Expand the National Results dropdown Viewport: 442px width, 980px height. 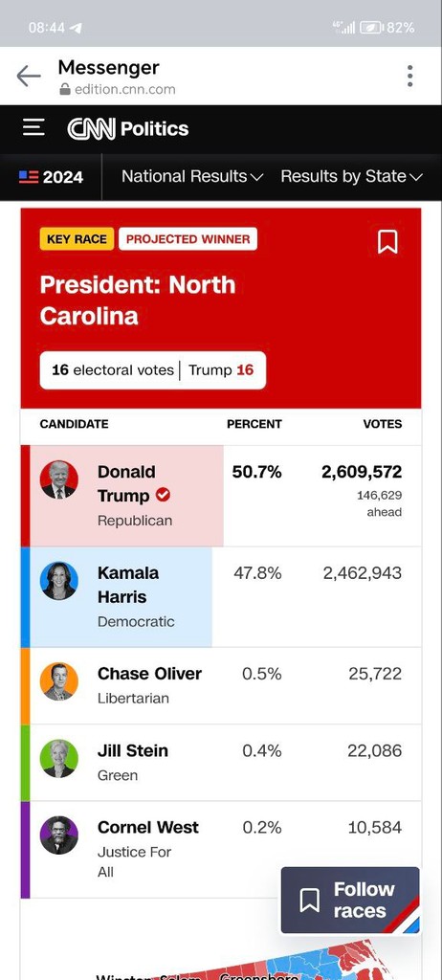(192, 177)
